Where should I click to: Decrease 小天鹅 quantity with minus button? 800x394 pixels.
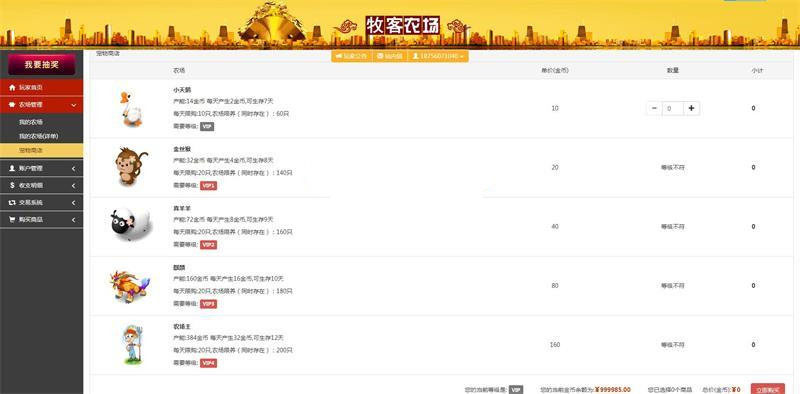(x=655, y=108)
